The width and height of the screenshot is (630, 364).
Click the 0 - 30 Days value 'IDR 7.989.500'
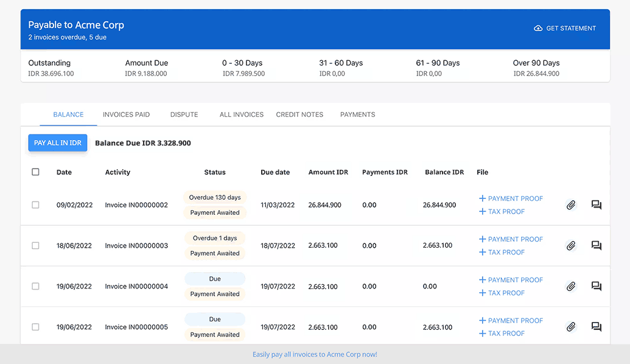point(243,74)
